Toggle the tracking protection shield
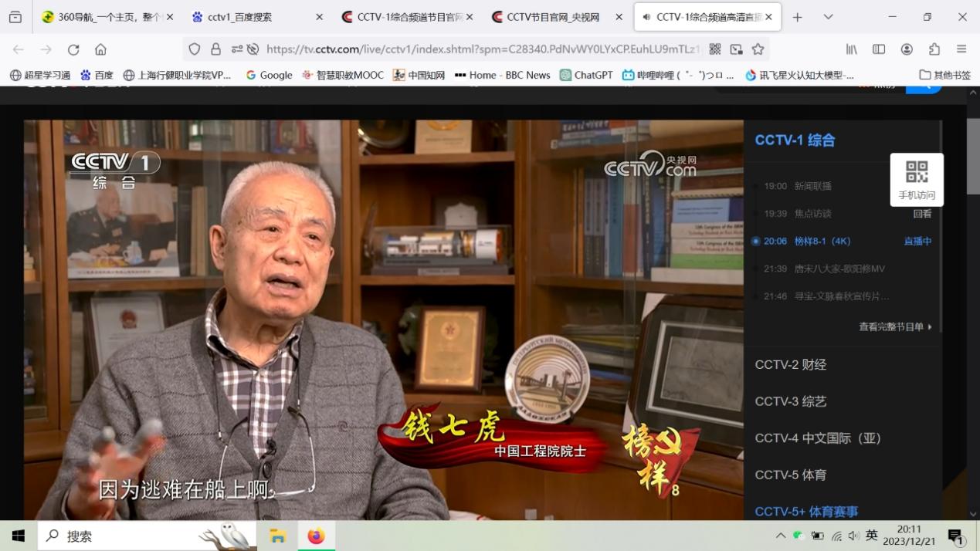This screenshot has height=551, width=980. pos(195,49)
